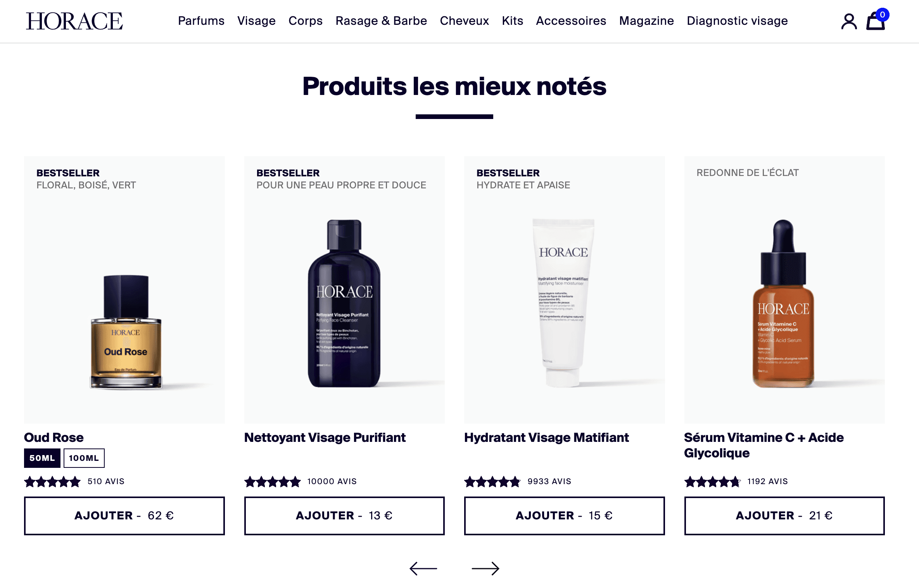Open the Diagnostic visage link
Image resolution: width=919 pixels, height=588 pixels.
[737, 21]
